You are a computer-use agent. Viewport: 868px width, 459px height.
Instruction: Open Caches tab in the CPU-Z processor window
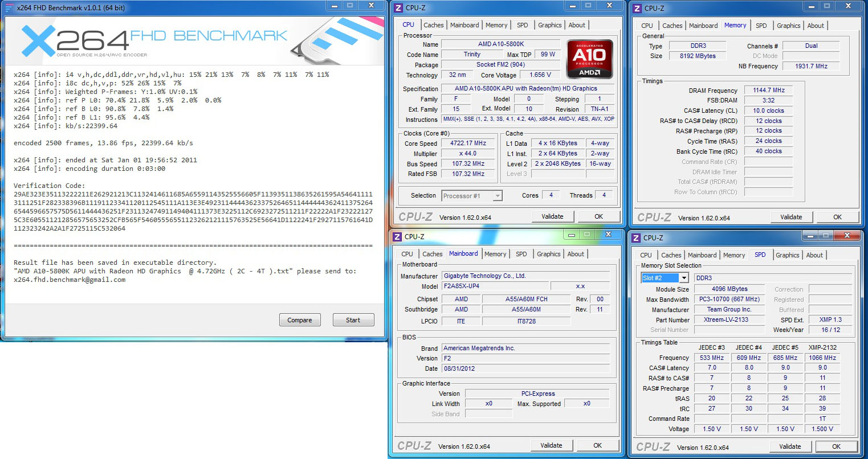coord(433,25)
